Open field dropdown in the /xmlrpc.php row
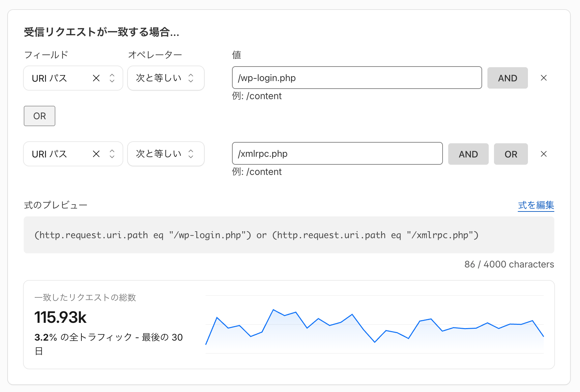The image size is (580, 392). point(73,154)
